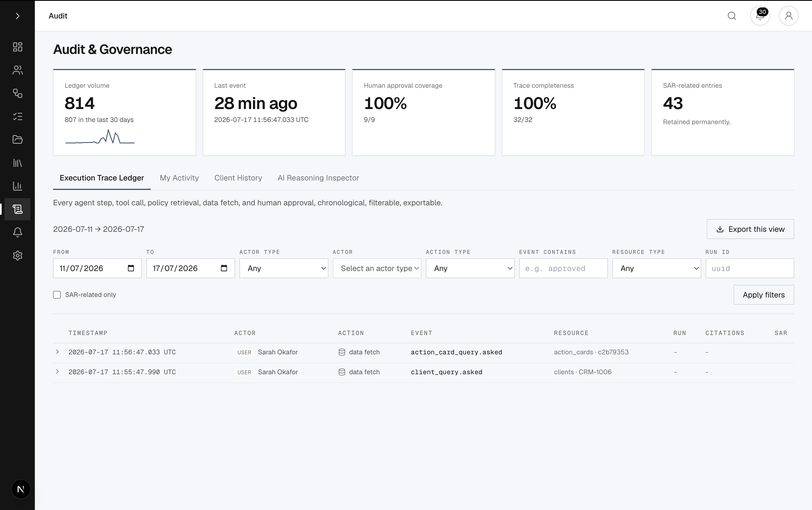Click the SAR-related entries card
The image size is (812, 510).
723,112
